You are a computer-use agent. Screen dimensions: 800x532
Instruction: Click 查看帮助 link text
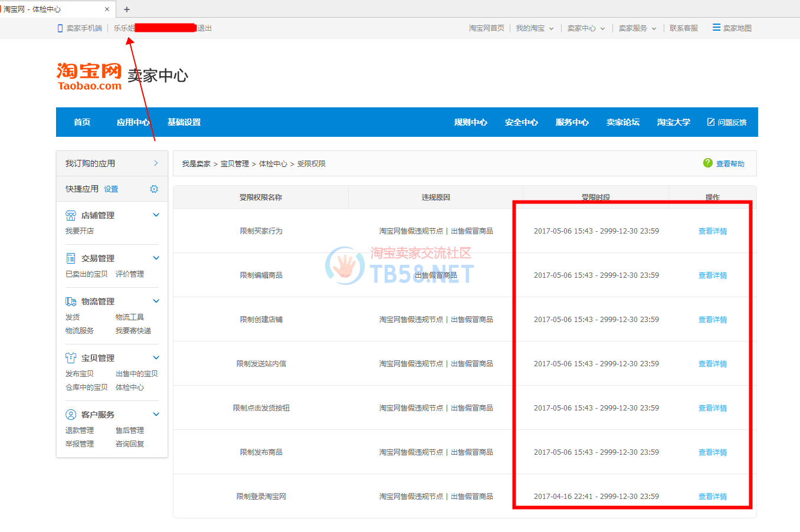(730, 164)
